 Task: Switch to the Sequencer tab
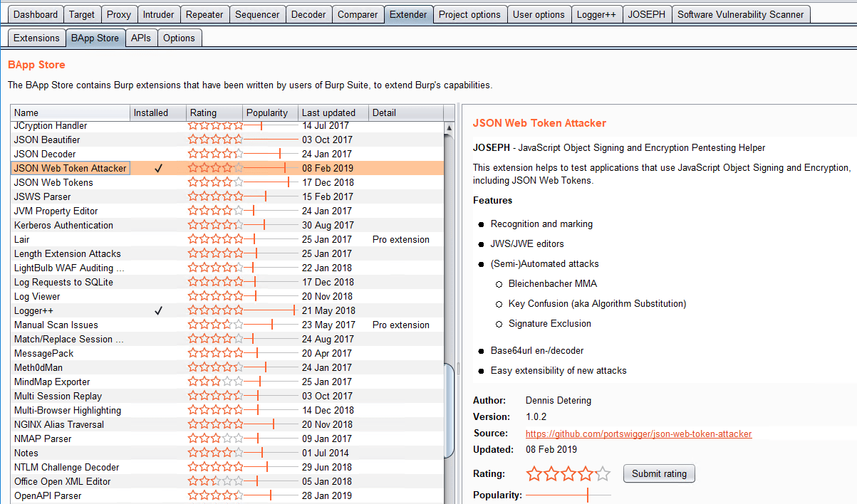[x=258, y=14]
